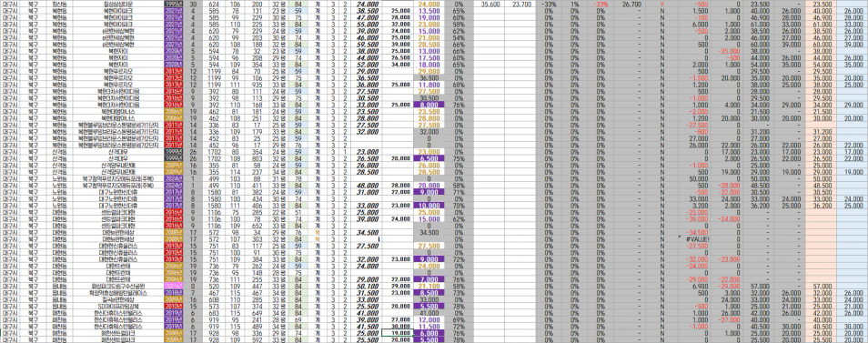
Task: Select the red -28.000 cell
Action: [x=726, y=186]
